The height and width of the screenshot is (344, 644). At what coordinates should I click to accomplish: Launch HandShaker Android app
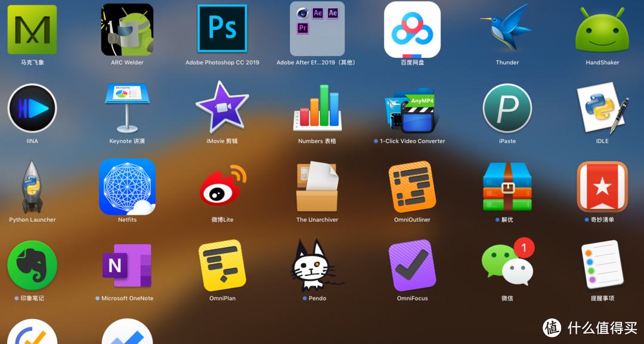[x=602, y=30]
